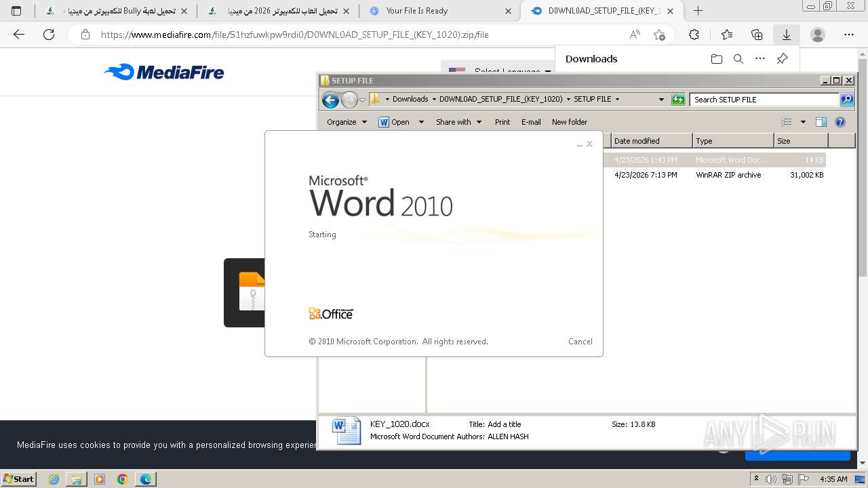Screen dimensions: 868x488
Task: Reload the MediaFire page
Action: 49,35
